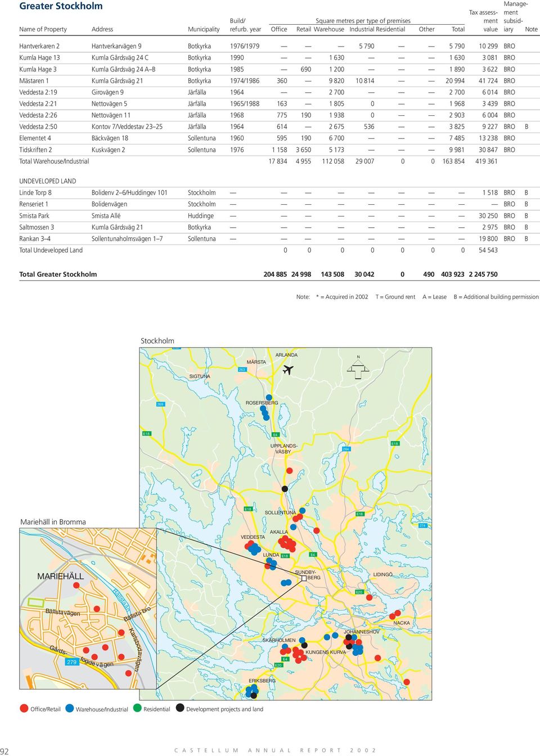Click the NACKA label on the map
The image size is (540, 756).
point(402,623)
